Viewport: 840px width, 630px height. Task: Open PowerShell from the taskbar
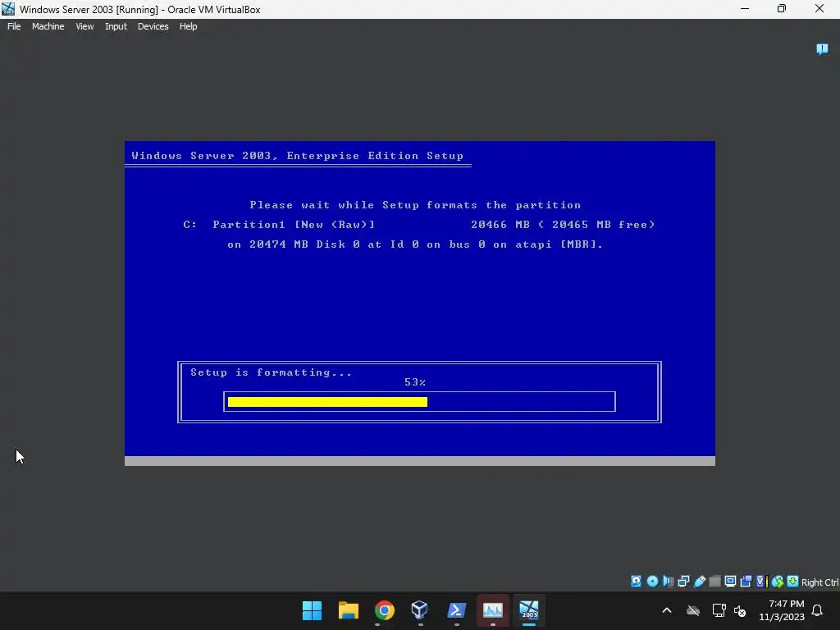coord(456,610)
